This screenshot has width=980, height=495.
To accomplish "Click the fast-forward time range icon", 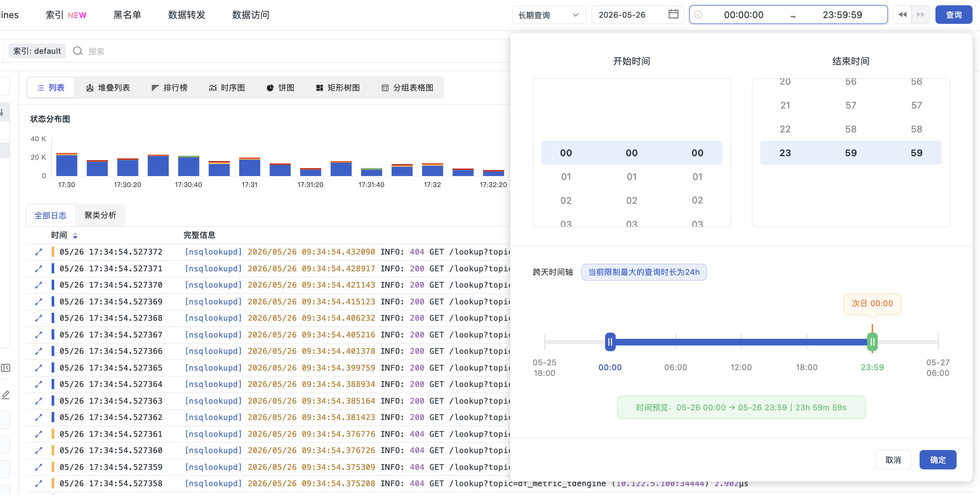I will (921, 15).
